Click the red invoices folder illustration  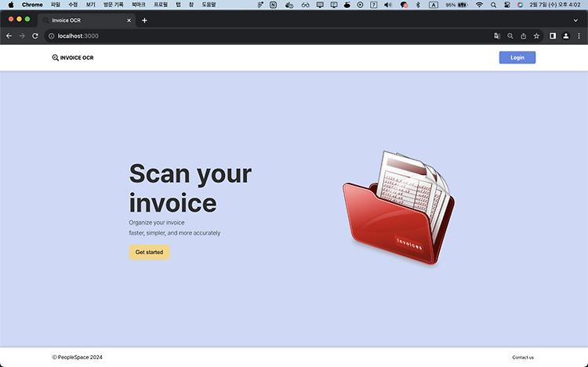pos(398,209)
